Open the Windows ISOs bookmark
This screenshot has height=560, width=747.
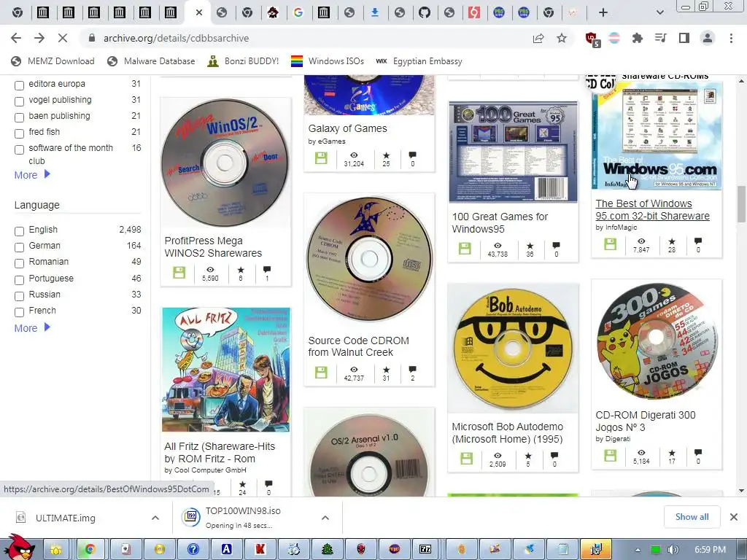[328, 61]
